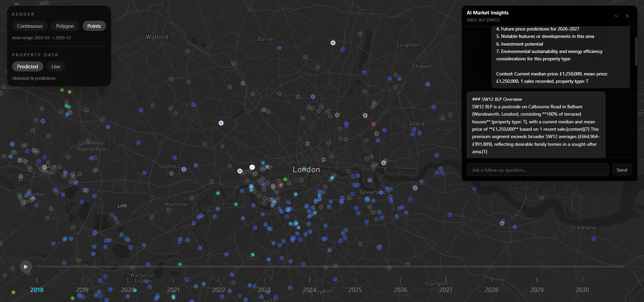The width and height of the screenshot is (644, 302).
Task: Enable Live property data
Action: pyautogui.click(x=55, y=66)
